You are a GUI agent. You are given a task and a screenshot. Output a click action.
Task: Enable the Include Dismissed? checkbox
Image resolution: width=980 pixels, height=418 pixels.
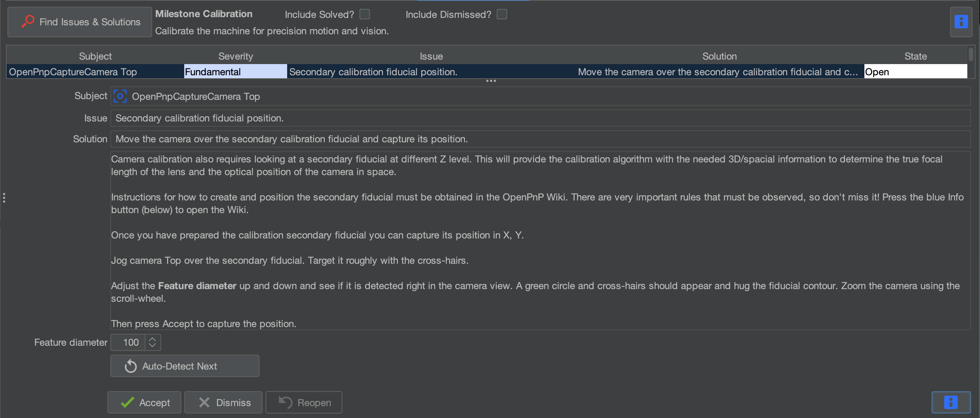pos(502,14)
